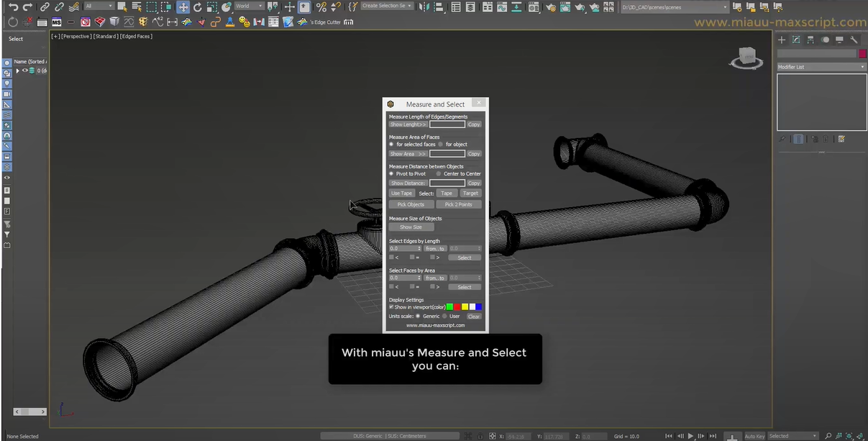The width and height of the screenshot is (868, 441).
Task: Go to the end frame
Action: coord(713,436)
